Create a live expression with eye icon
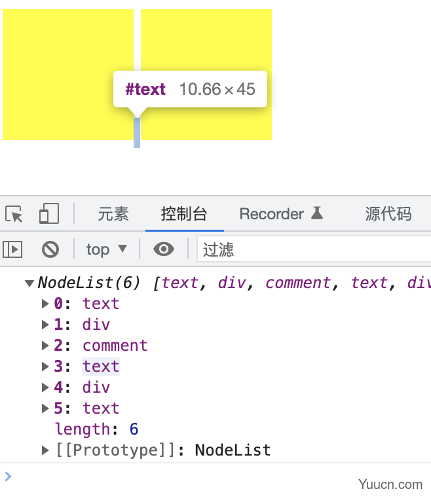431x504 pixels. pyautogui.click(x=164, y=249)
